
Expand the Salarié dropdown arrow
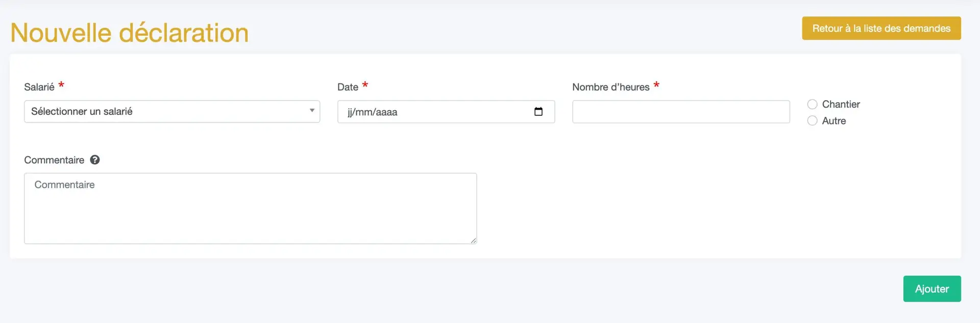[312, 111]
